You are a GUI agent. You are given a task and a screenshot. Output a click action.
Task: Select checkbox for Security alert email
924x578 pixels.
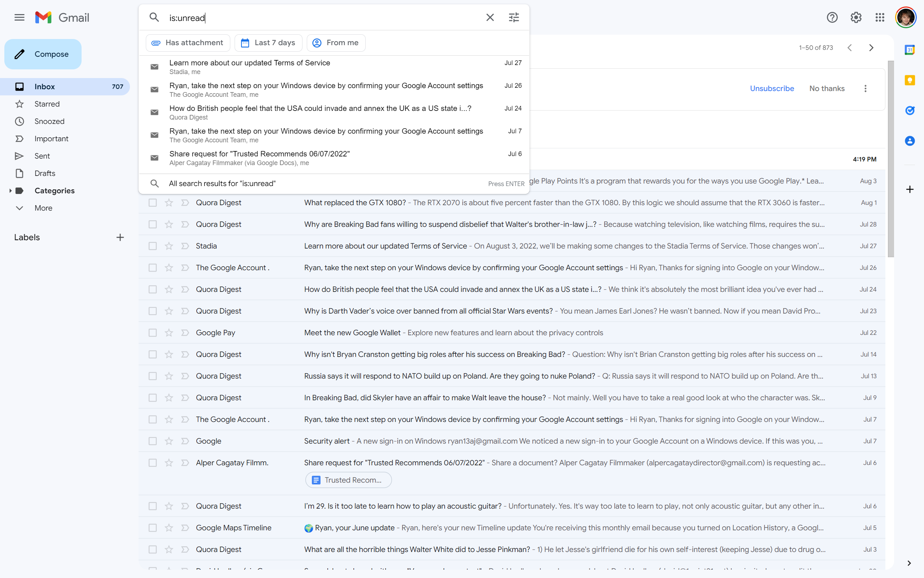pos(153,441)
